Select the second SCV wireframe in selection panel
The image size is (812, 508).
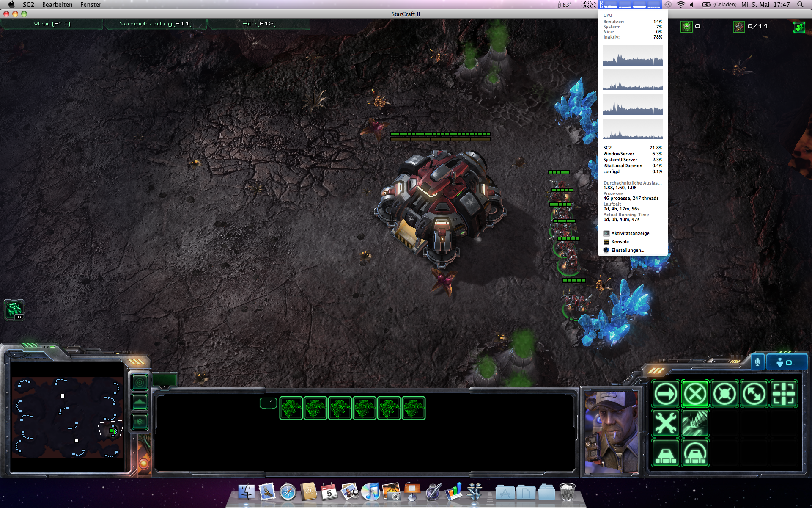pos(315,408)
